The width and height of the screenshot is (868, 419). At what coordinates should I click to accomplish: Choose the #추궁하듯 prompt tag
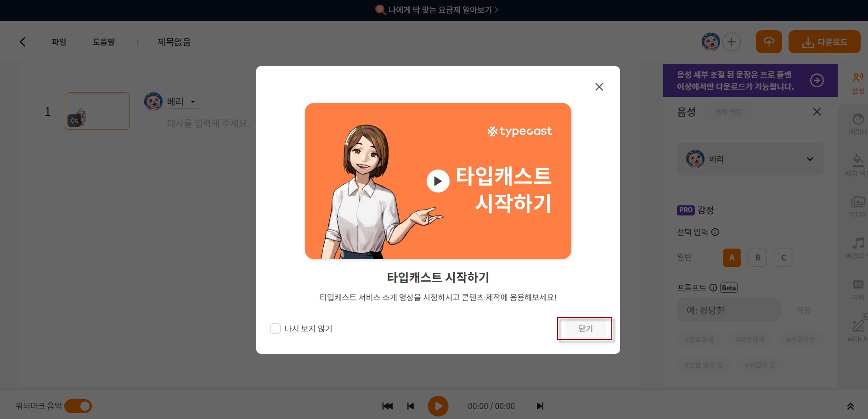coord(801,340)
